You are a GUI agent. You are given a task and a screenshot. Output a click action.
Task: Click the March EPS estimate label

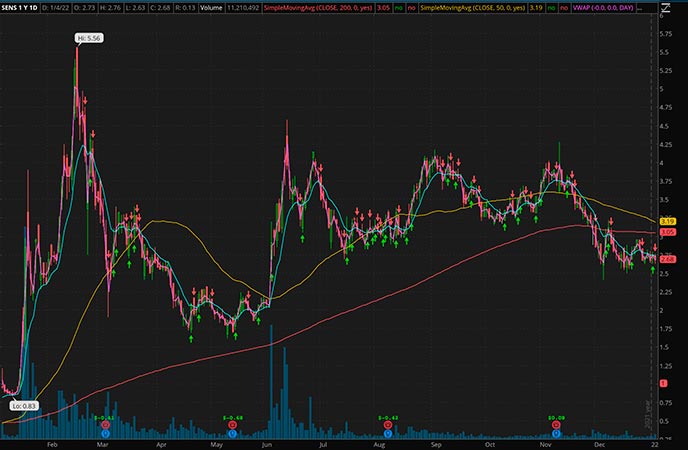[x=104, y=418]
